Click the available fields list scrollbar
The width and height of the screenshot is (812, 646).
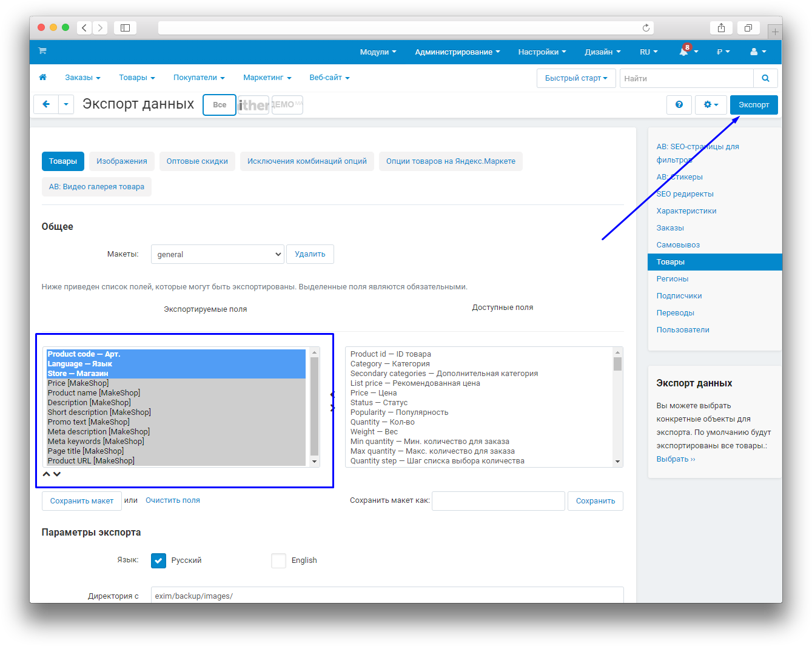pyautogui.click(x=617, y=406)
